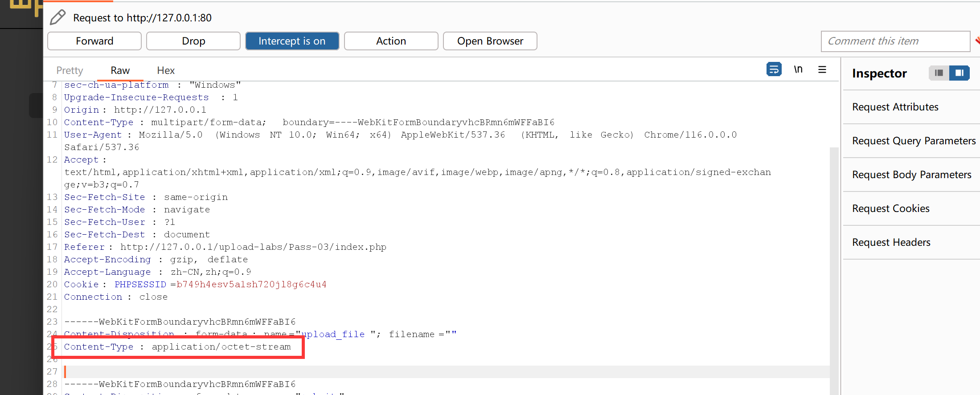Turn off Intercept is on button

click(292, 41)
